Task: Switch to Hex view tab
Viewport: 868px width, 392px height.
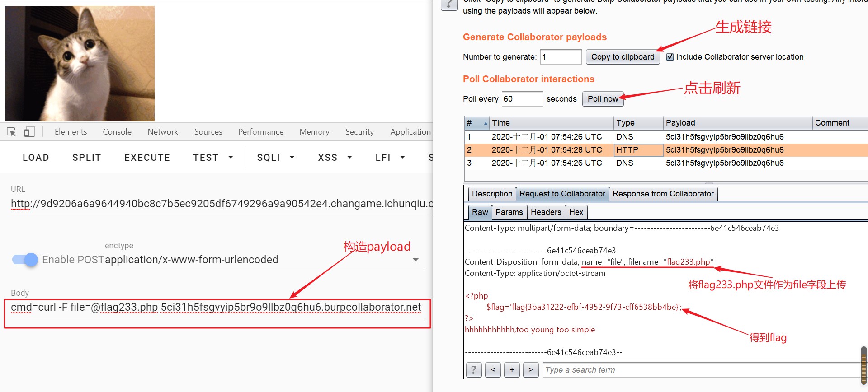Action: [x=576, y=212]
